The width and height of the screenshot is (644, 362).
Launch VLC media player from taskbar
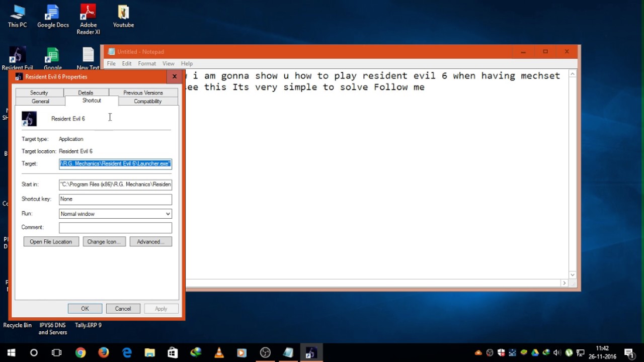tap(219, 352)
